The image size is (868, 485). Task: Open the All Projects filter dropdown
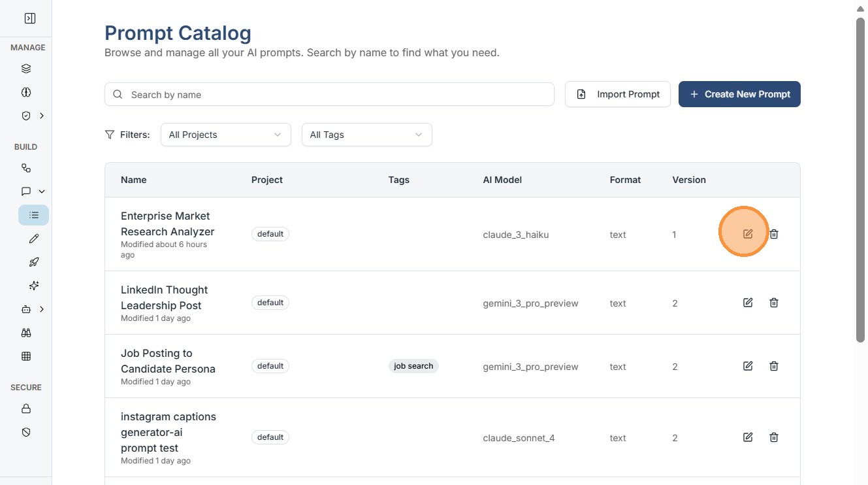point(225,135)
